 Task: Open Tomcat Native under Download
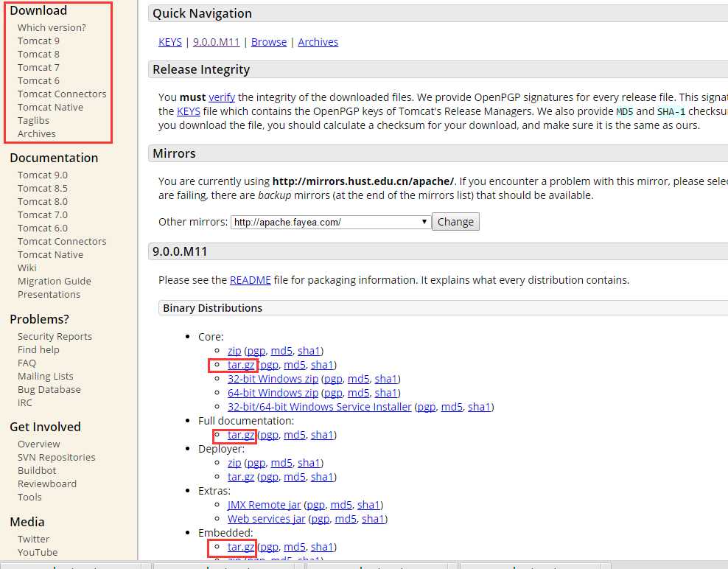pyautogui.click(x=51, y=107)
